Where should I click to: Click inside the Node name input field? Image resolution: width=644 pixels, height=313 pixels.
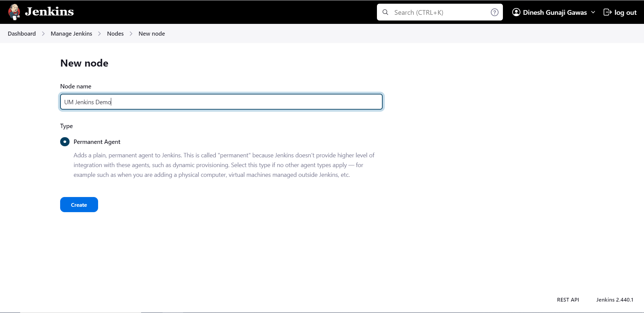click(x=221, y=102)
